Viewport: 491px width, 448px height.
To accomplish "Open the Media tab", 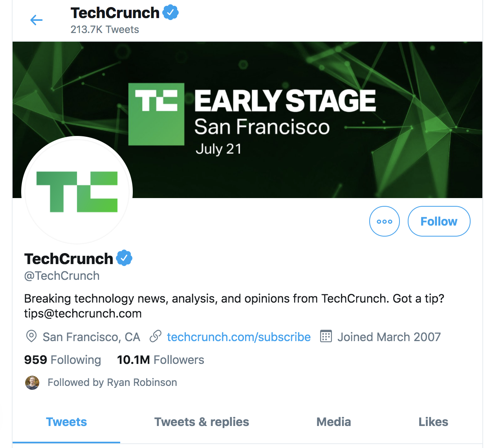I will (333, 422).
